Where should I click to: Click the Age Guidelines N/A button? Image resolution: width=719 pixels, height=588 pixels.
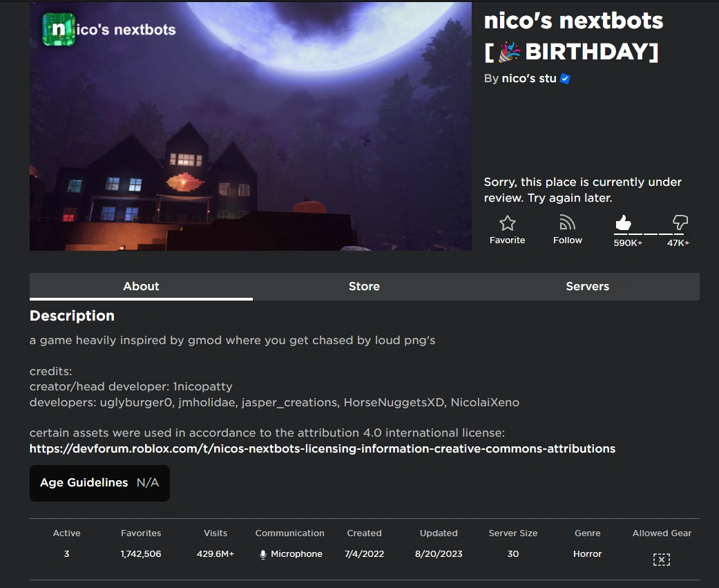[x=99, y=483]
